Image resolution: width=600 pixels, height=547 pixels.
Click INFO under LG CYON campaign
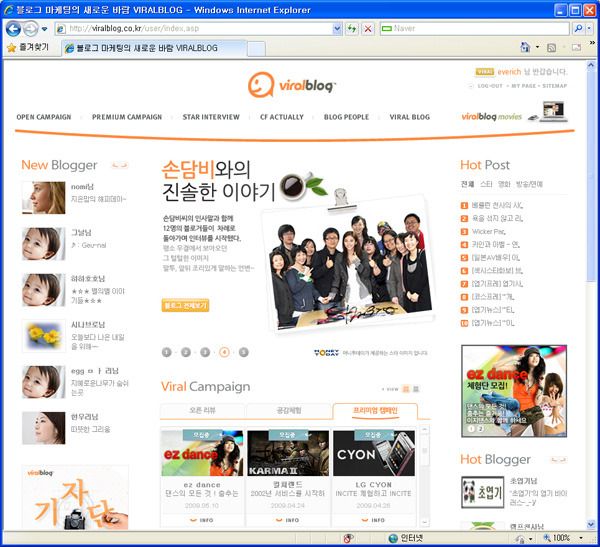point(374,520)
